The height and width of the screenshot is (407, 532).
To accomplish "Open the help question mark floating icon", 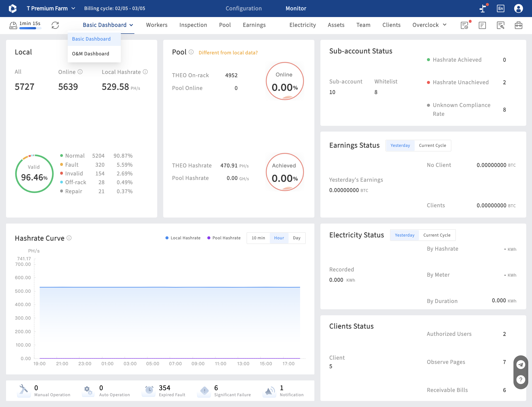I will click(x=521, y=380).
